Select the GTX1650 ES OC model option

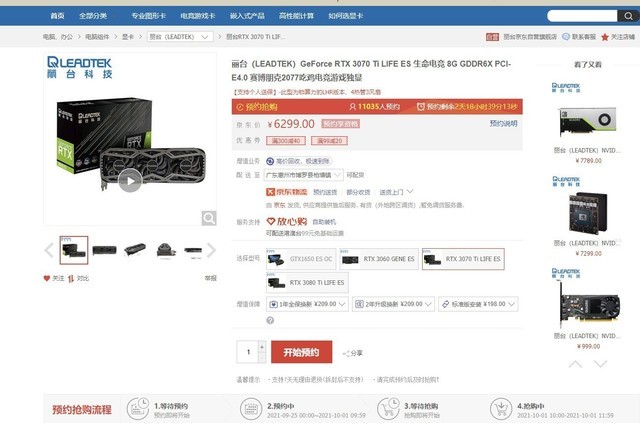coord(301,259)
